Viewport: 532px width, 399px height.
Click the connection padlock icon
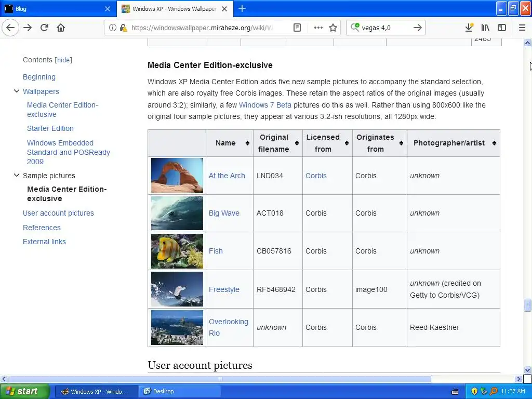[x=123, y=28]
